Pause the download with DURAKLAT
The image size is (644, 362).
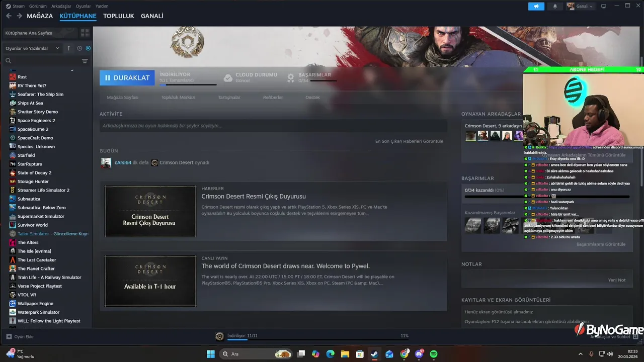click(x=127, y=78)
